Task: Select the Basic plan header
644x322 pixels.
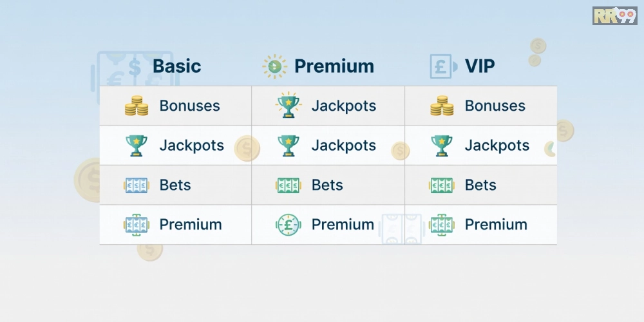Action: pyautogui.click(x=176, y=66)
